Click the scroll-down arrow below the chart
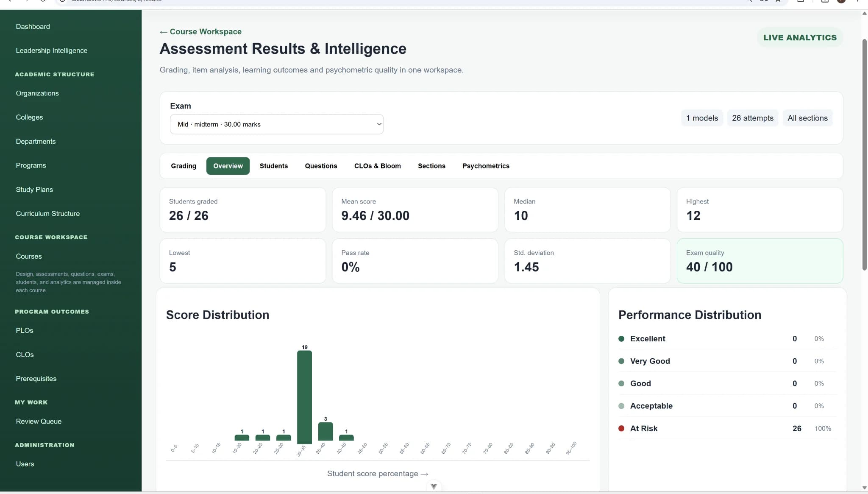The height and width of the screenshot is (494, 868). [434, 486]
